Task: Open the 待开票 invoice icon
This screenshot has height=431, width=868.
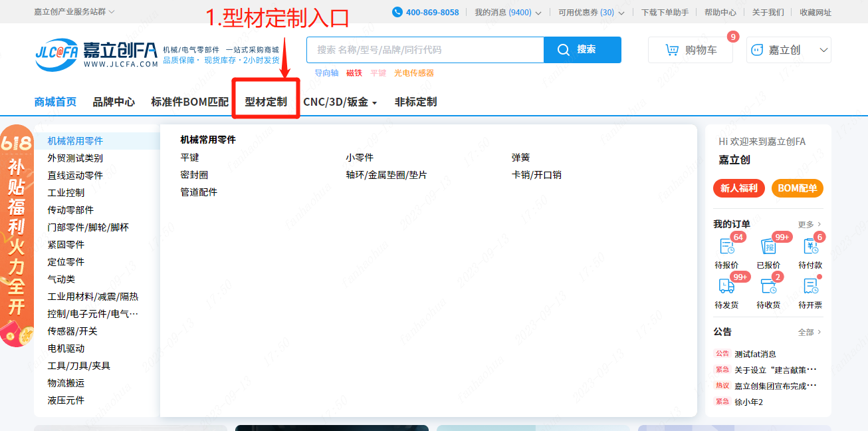Action: tap(810, 286)
